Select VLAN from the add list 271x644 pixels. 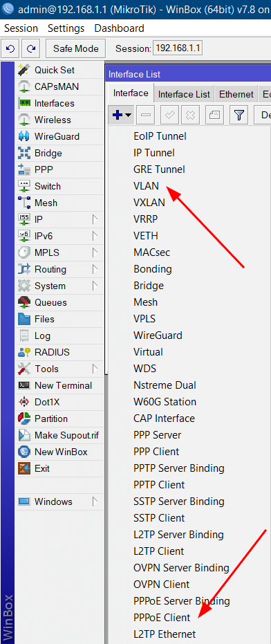point(146,185)
